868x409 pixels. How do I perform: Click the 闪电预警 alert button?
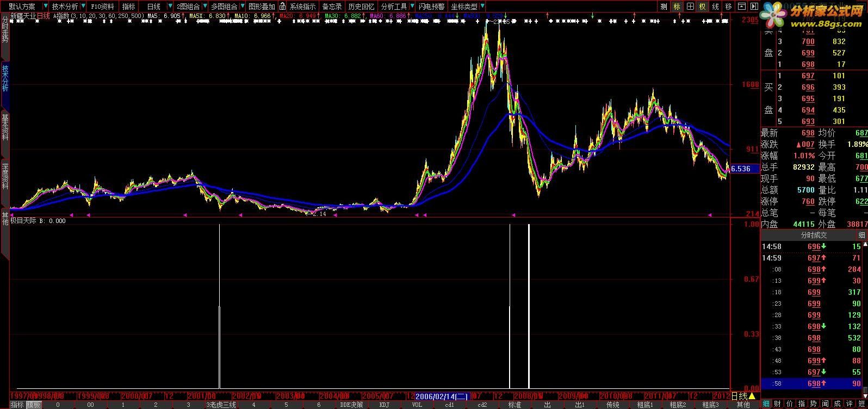pyautogui.click(x=431, y=7)
